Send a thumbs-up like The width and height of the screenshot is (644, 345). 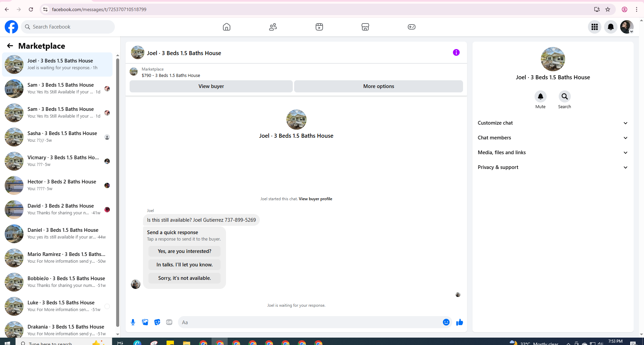460,322
